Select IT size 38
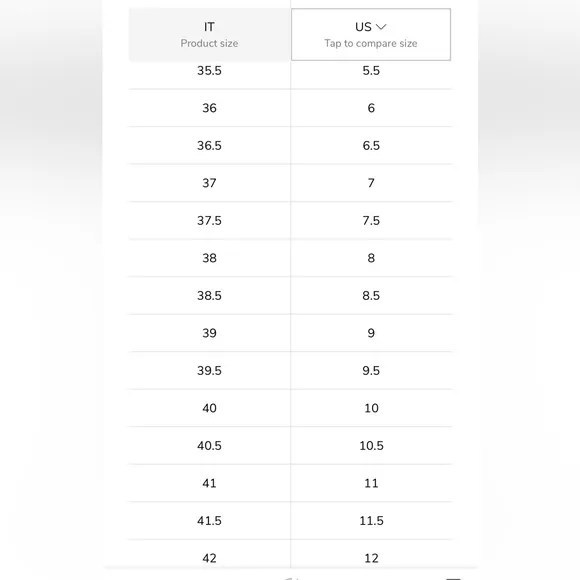Screen dimensions: 580x580 [x=209, y=258]
